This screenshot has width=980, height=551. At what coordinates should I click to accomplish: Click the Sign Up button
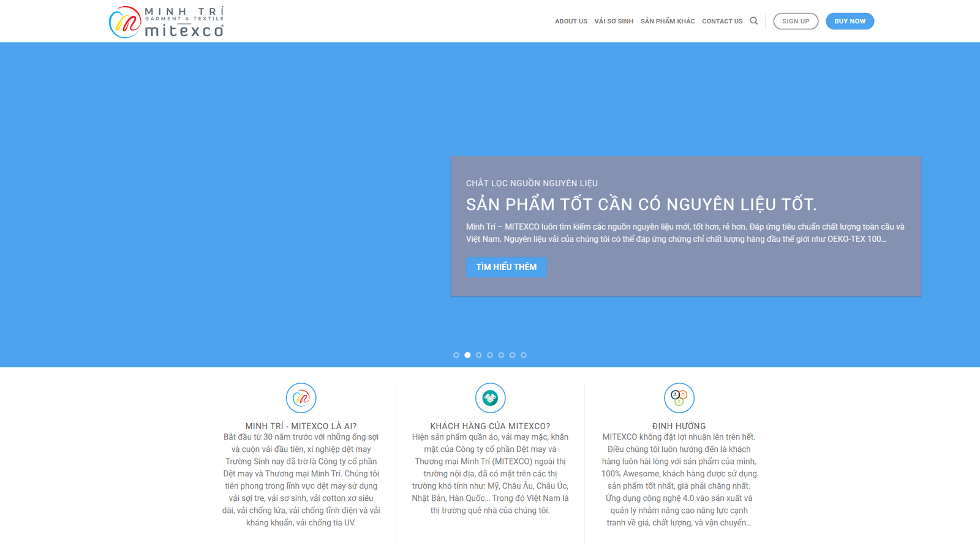coord(796,21)
